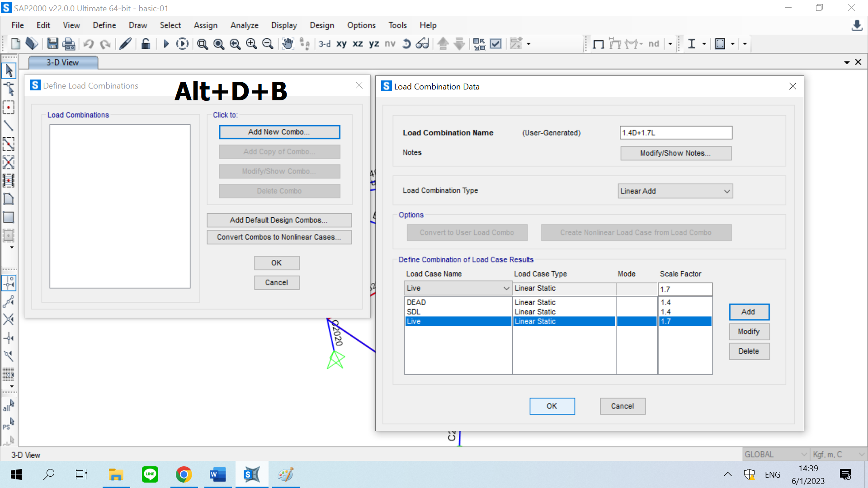
Task: Click the Add load case button
Action: [x=749, y=312]
